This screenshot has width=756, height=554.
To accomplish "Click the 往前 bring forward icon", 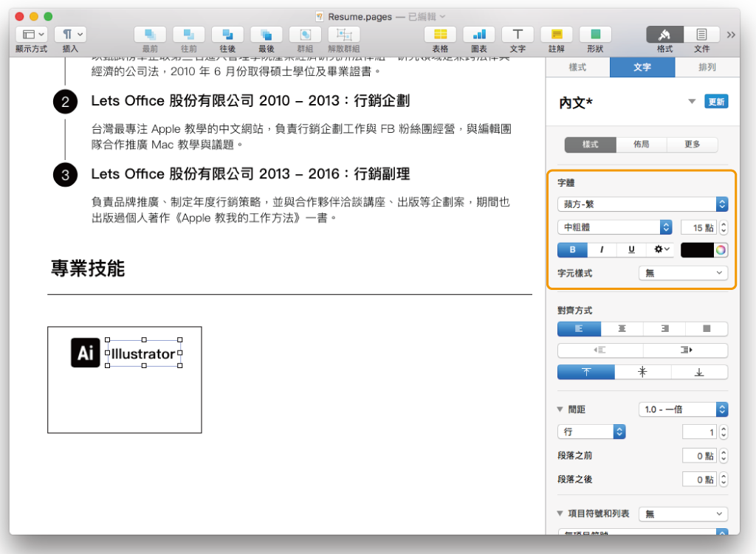I will [x=188, y=35].
